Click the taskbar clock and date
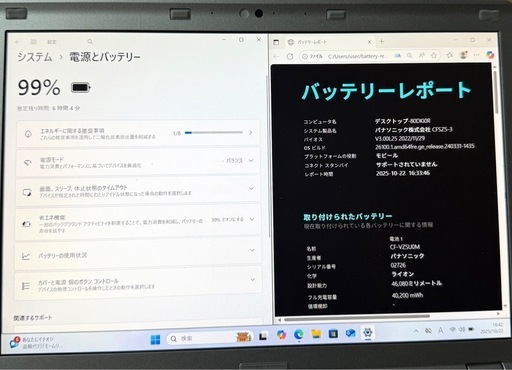Image resolution: width=512 pixels, height=370 pixels. click(x=492, y=328)
